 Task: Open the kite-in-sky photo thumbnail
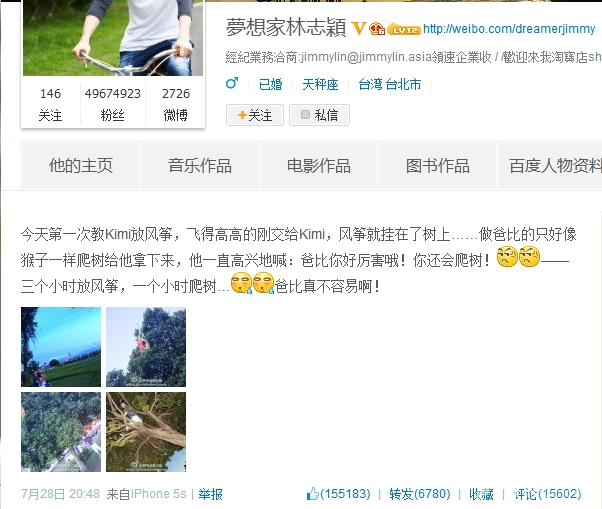coord(61,347)
